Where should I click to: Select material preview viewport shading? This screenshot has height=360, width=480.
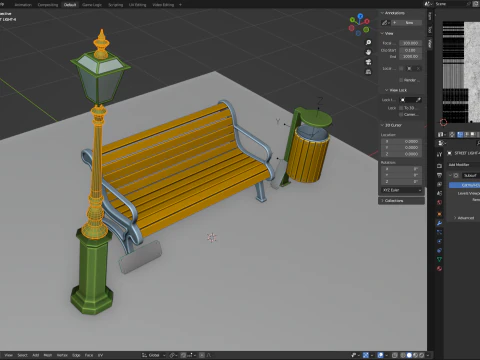[415, 355]
